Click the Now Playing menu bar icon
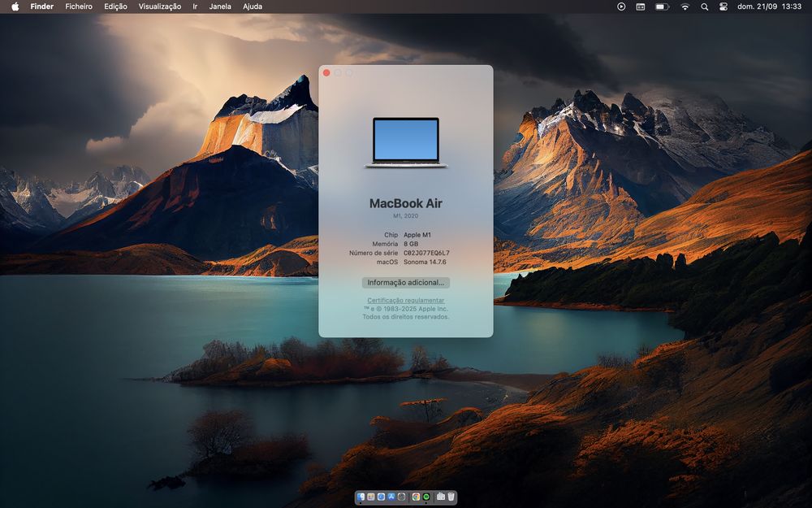The image size is (812, 508). [621, 7]
